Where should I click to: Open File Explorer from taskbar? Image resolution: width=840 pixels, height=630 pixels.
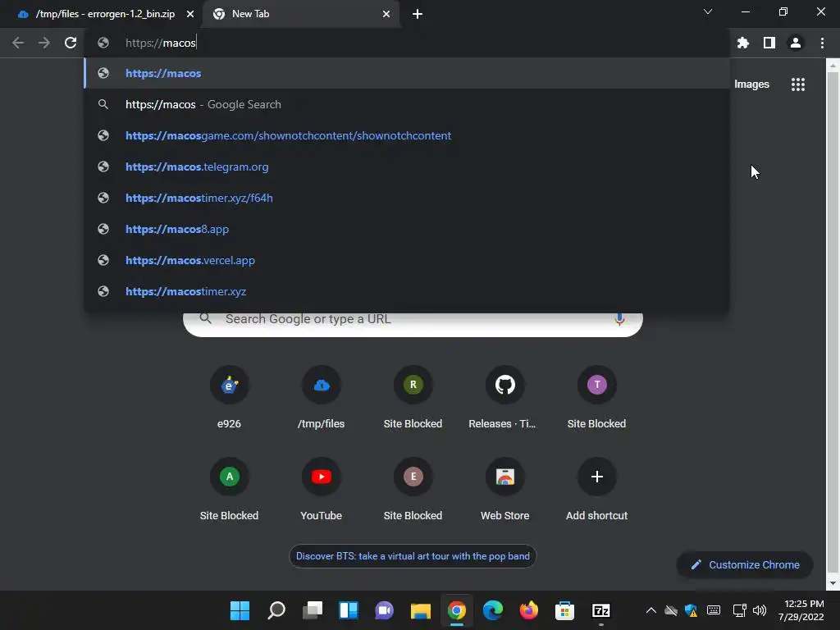coord(421,610)
